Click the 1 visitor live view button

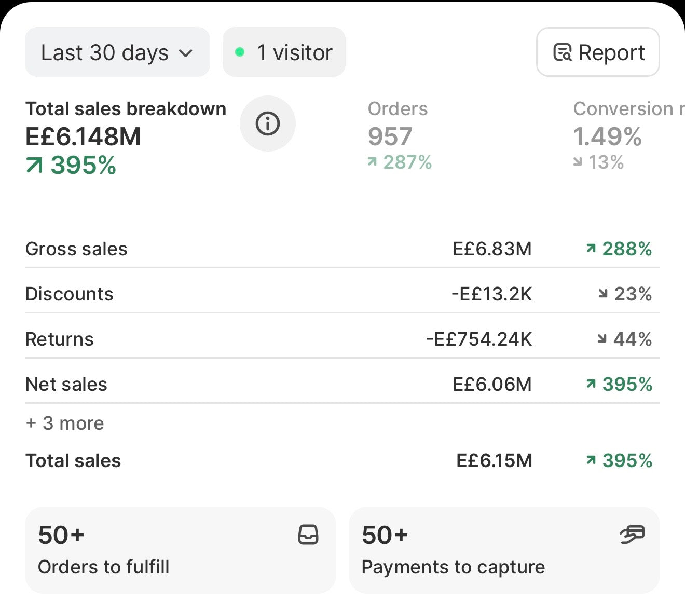tap(284, 52)
